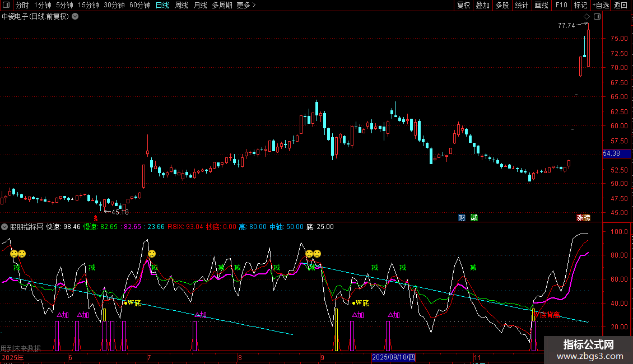Toggle the left sidebar panel icon
The width and height of the screenshot is (633, 364).
(6, 5)
